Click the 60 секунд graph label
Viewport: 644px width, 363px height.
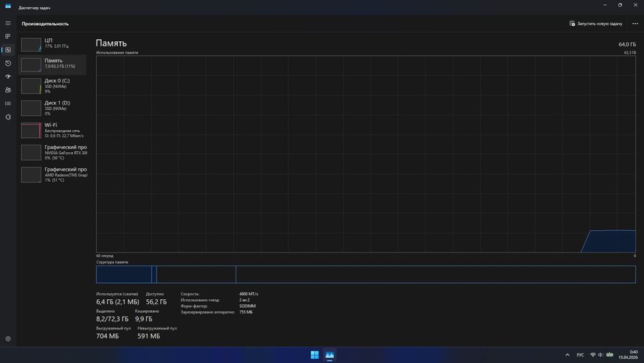point(105,256)
